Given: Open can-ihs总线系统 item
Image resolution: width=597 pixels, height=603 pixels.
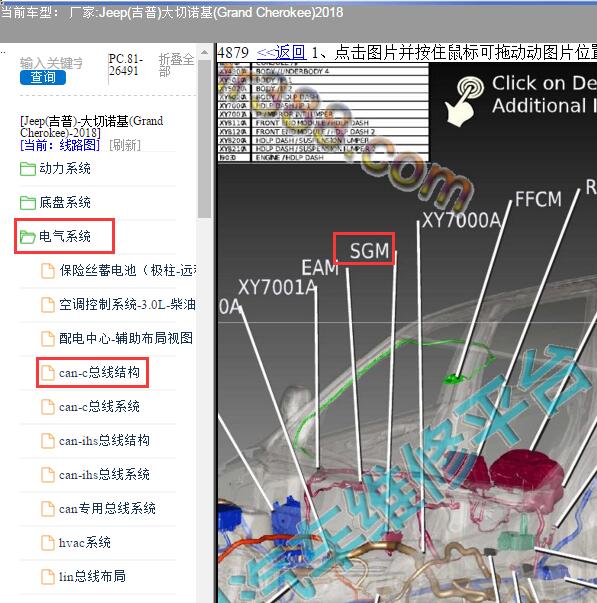Looking at the screenshot, I should 104,475.
